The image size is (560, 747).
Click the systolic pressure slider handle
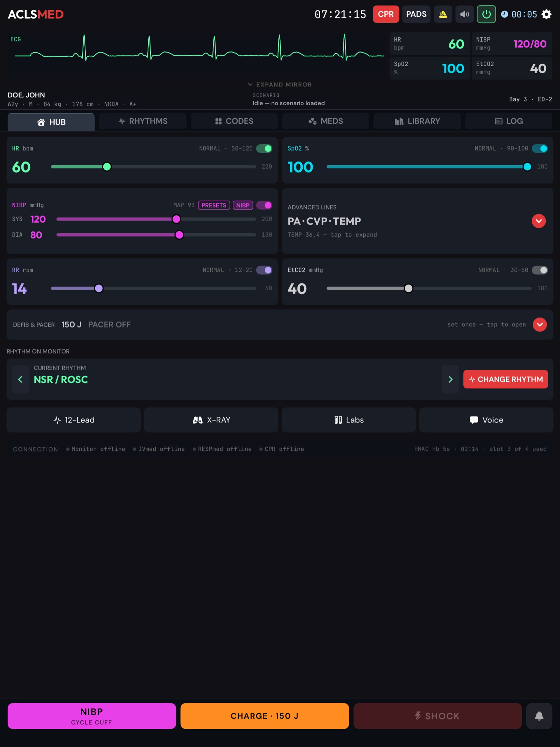click(x=176, y=219)
